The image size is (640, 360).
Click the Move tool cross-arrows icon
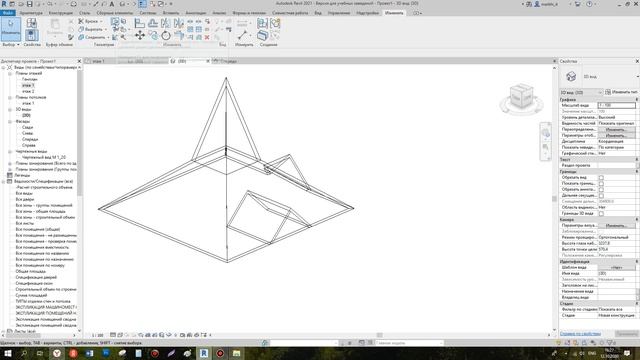click(x=140, y=36)
